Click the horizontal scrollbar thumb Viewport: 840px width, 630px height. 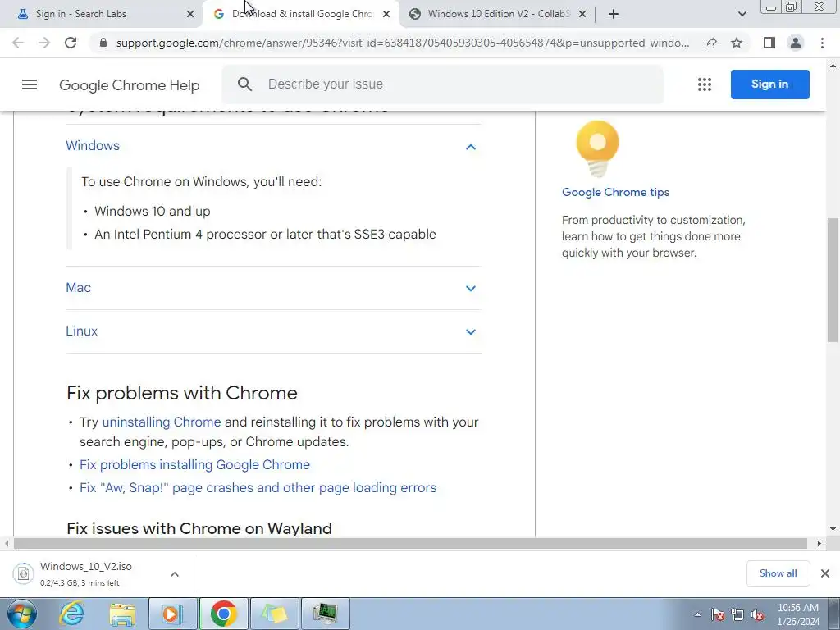[410, 543]
